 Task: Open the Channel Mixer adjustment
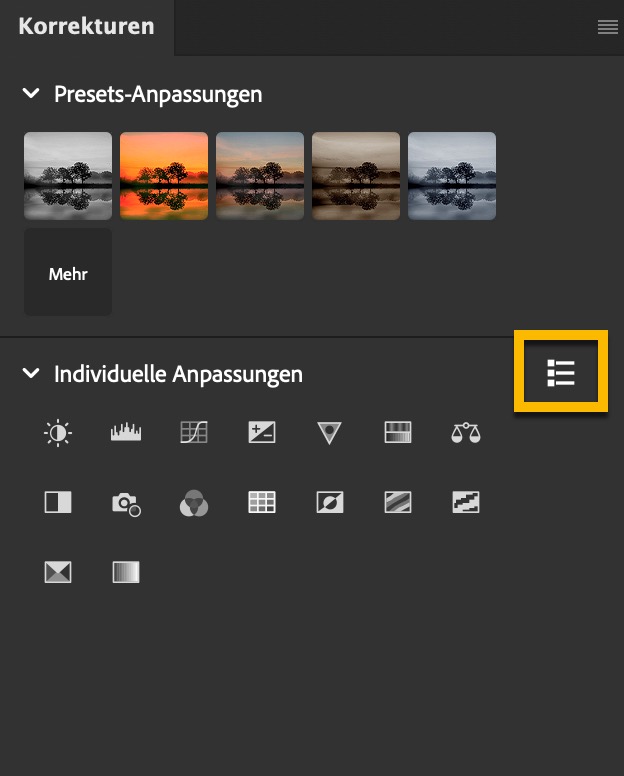(x=194, y=503)
